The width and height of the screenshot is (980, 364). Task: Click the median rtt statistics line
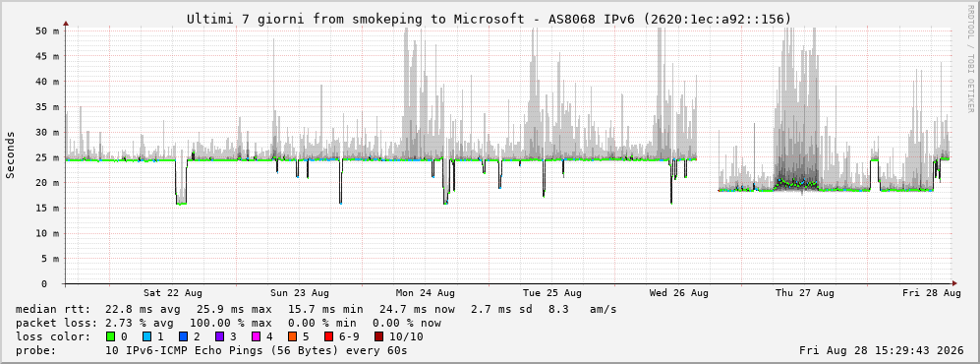point(316,309)
